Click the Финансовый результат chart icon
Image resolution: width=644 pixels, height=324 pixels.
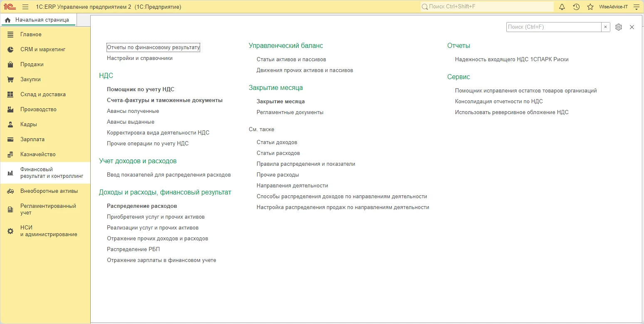10,173
